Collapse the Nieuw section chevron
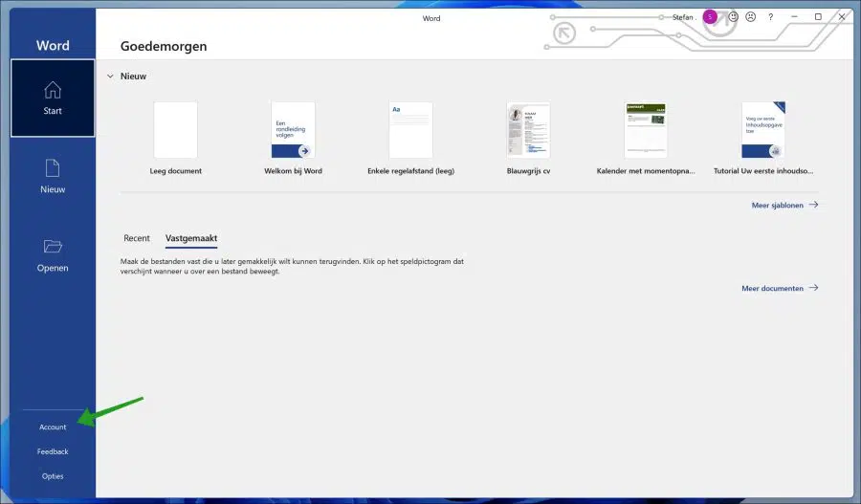This screenshot has width=861, height=504. click(x=110, y=77)
